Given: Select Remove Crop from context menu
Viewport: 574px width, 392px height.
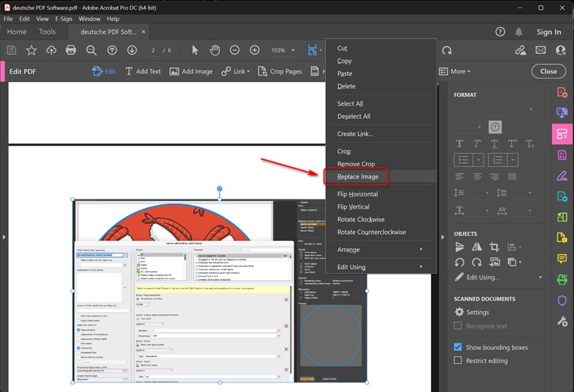Looking at the screenshot, I should coord(381,164).
